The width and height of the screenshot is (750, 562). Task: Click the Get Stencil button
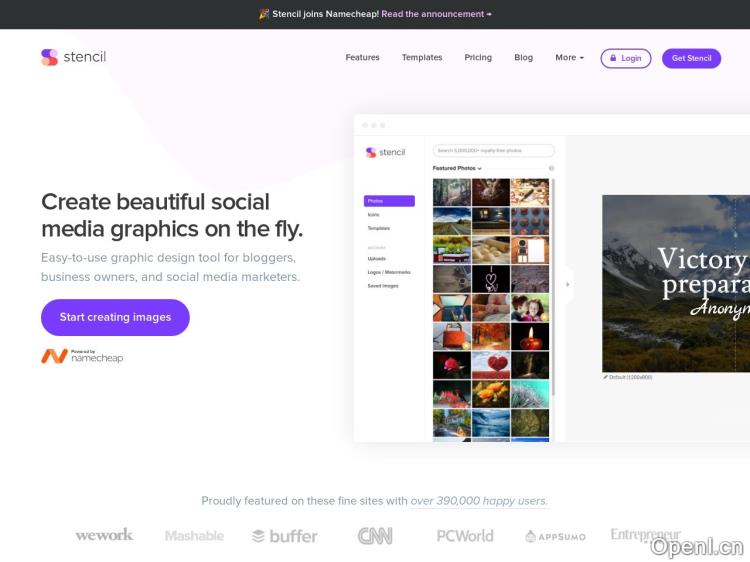coord(691,58)
